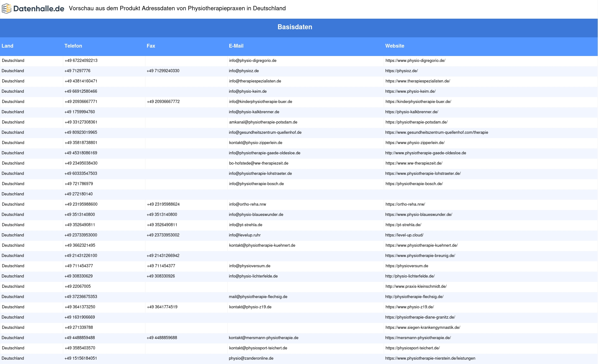This screenshot has width=598, height=364.
Task: Click the Land column header
Action: coord(7,46)
